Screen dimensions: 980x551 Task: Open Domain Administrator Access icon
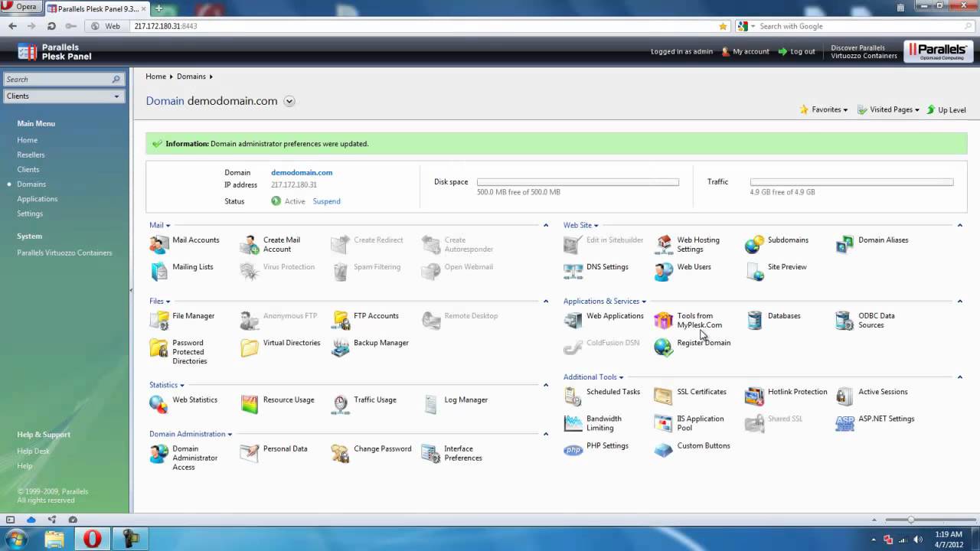click(x=159, y=453)
